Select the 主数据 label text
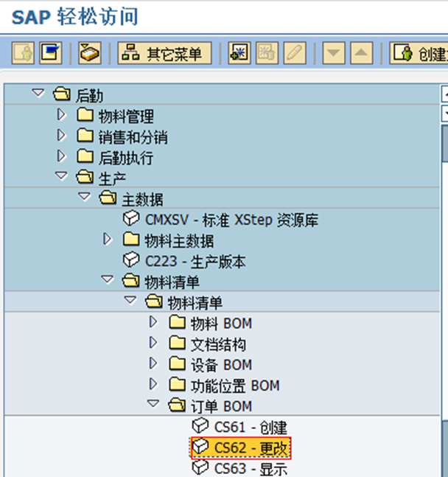The image size is (448, 477). (x=142, y=199)
